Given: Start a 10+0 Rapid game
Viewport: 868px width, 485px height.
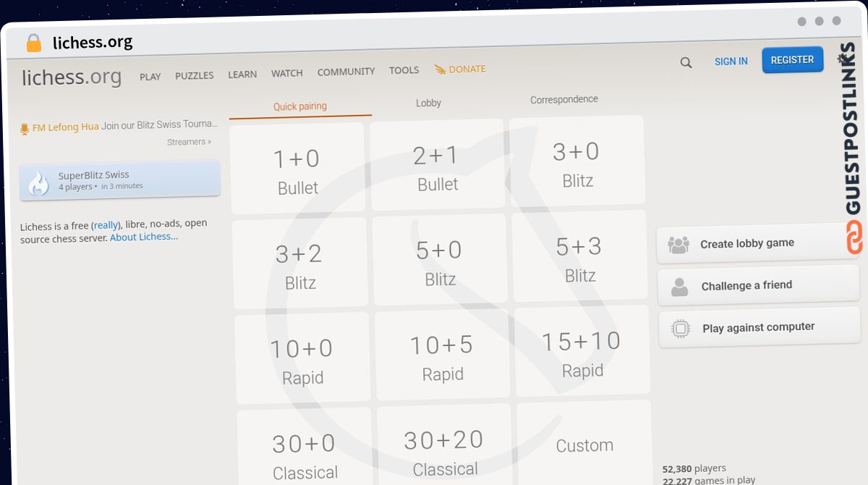Looking at the screenshot, I should pyautogui.click(x=302, y=358).
